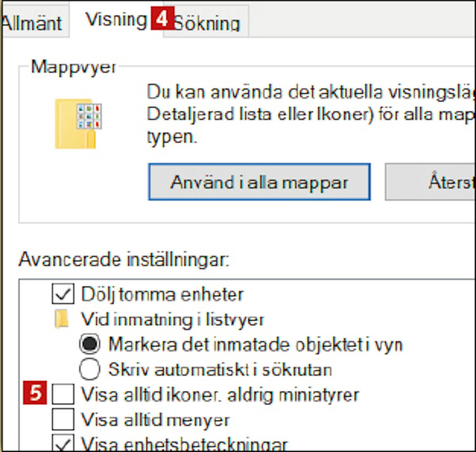The width and height of the screenshot is (476, 452).
Task: Choose 'Skriv automatiskt i sökrutan' radio button
Action: [x=89, y=369]
